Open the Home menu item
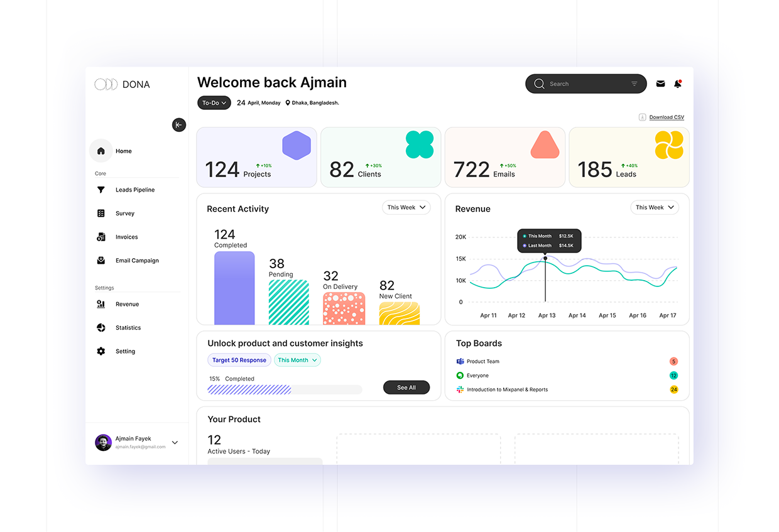The width and height of the screenshot is (779, 532). pyautogui.click(x=123, y=151)
